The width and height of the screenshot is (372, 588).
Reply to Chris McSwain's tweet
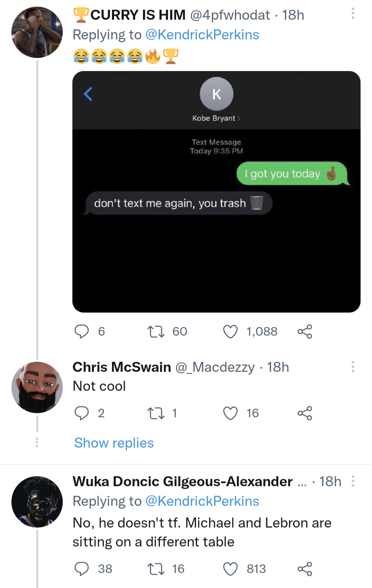[x=82, y=413]
